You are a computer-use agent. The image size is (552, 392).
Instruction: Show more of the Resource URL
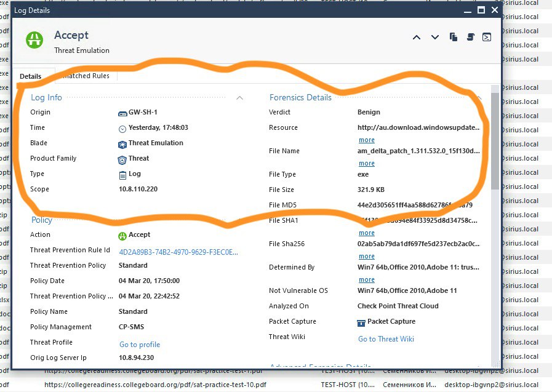click(367, 140)
